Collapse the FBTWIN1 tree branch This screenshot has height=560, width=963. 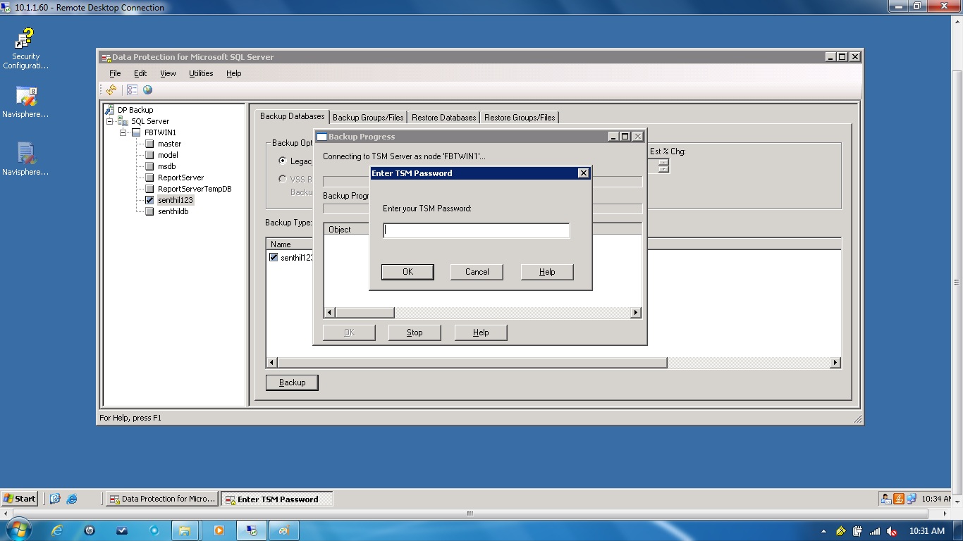coord(124,132)
